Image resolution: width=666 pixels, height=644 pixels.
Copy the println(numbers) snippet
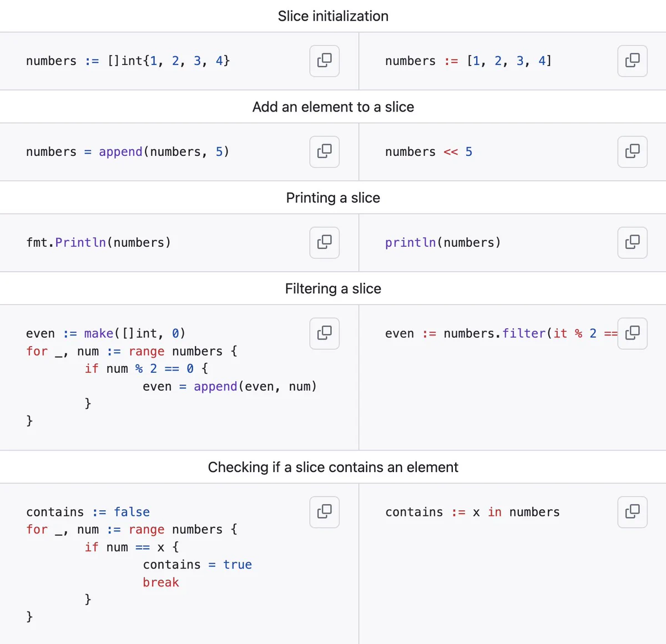click(x=633, y=242)
